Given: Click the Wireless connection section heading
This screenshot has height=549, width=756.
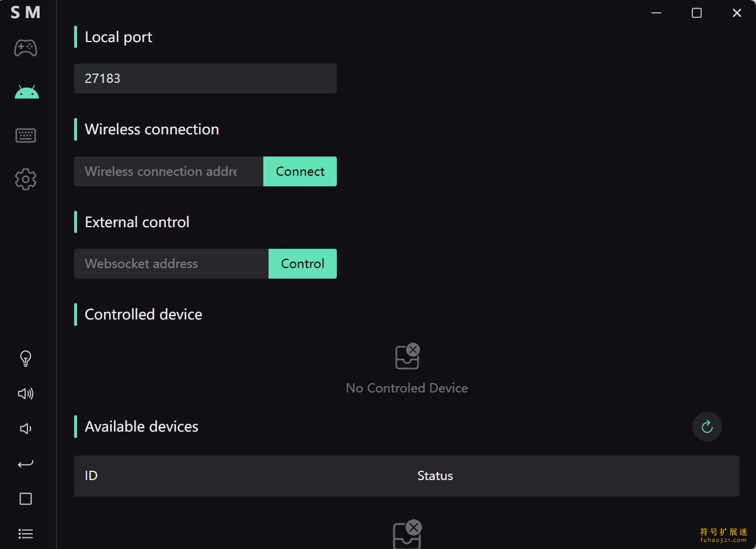Looking at the screenshot, I should click(152, 129).
